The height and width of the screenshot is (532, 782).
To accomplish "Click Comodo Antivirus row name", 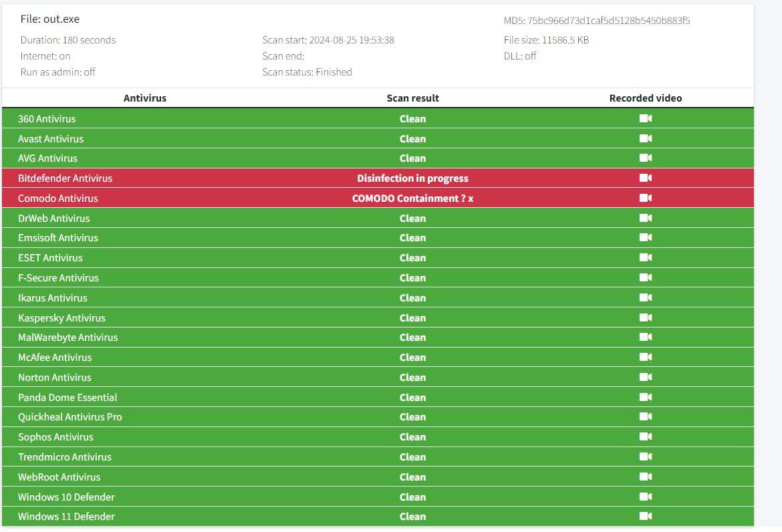I will (x=58, y=198).
